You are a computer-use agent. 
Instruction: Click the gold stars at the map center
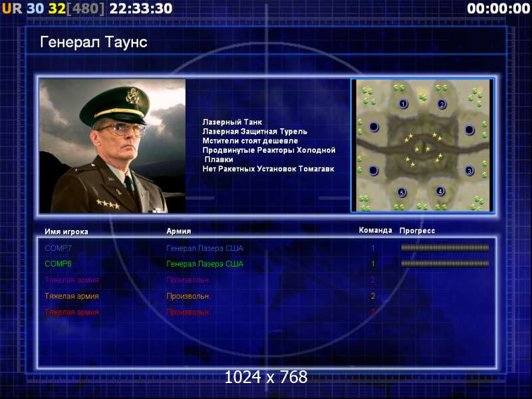tap(423, 149)
